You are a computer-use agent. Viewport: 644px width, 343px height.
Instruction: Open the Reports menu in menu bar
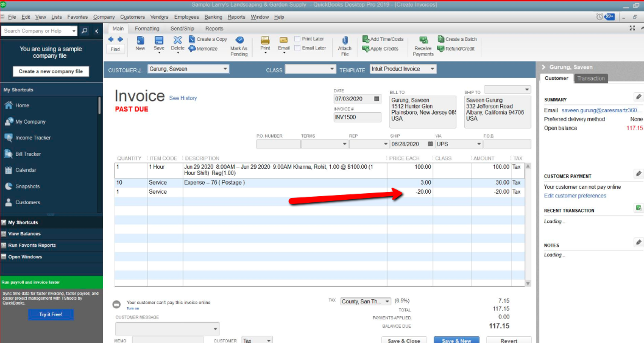click(x=236, y=17)
